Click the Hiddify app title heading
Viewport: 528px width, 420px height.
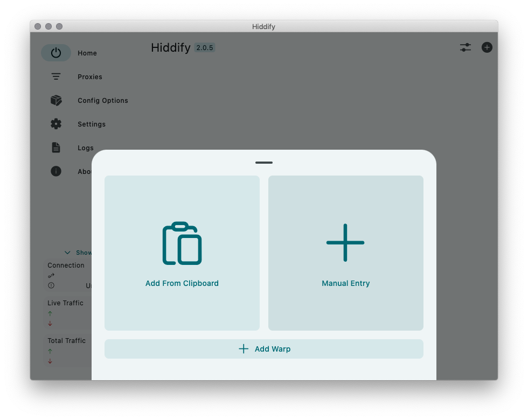point(171,48)
